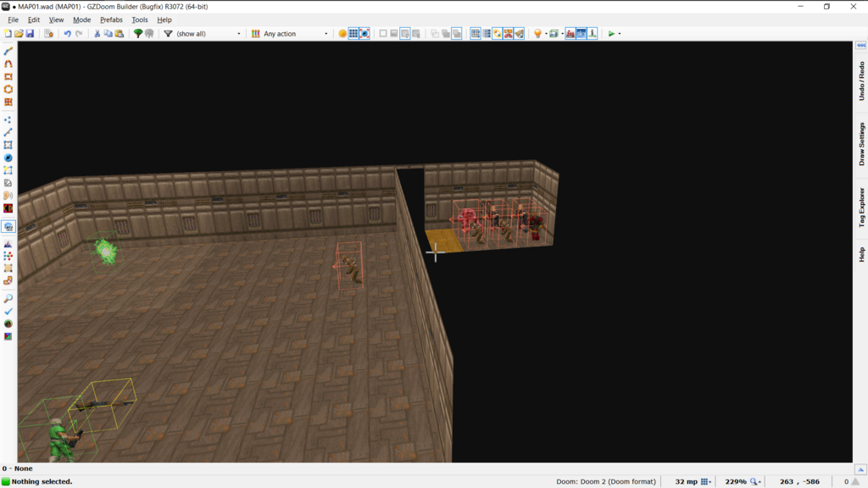Image resolution: width=868 pixels, height=488 pixels.
Task: Undo the last action
Action: point(68,34)
